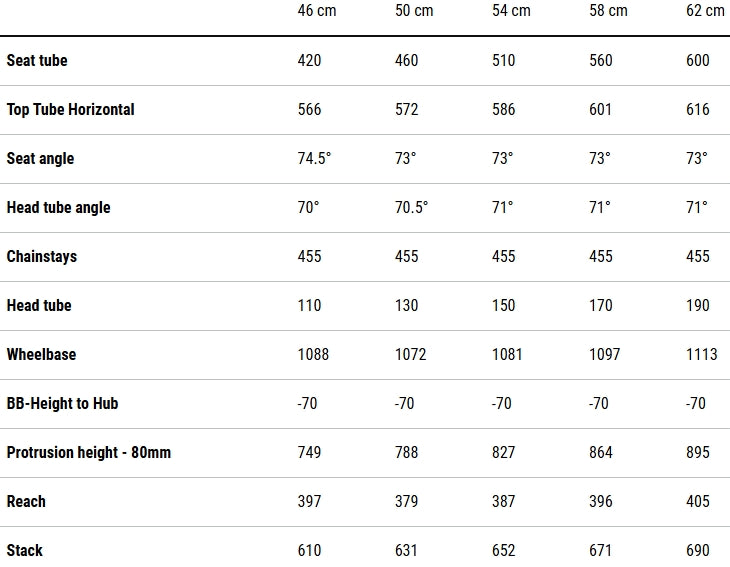Click Seat angle value 74.5° for 46 cm
Viewport: 730px width, 567px height.
(x=315, y=159)
